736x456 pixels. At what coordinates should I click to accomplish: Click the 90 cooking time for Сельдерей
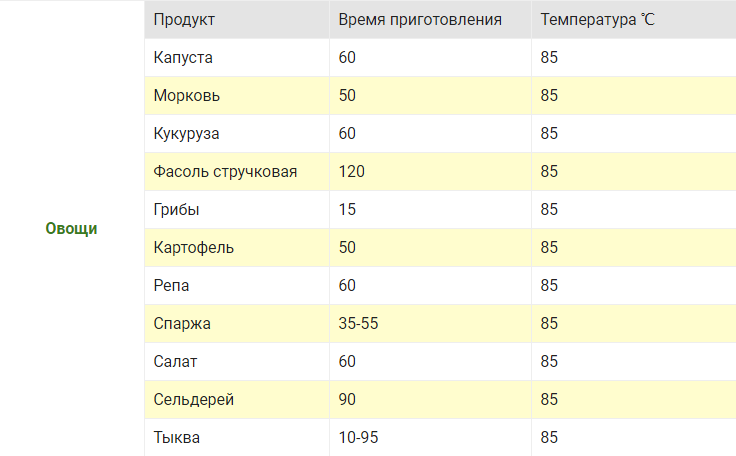(x=347, y=400)
